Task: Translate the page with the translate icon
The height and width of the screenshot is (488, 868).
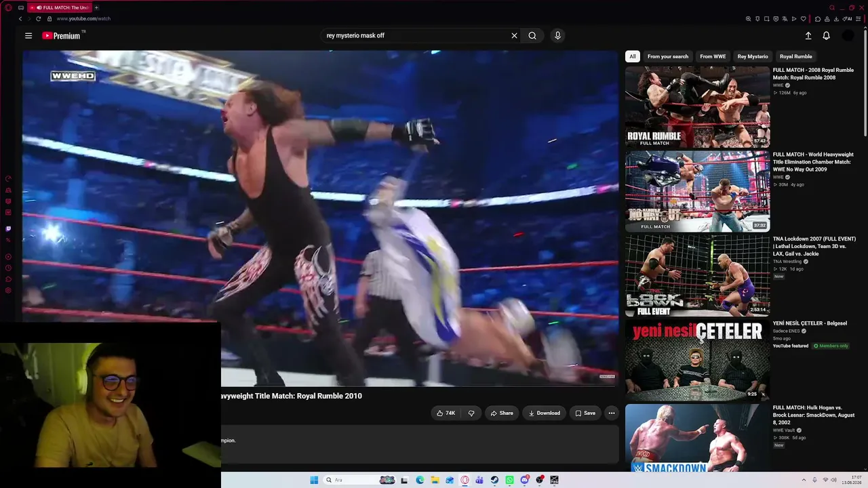Action: 785,19
